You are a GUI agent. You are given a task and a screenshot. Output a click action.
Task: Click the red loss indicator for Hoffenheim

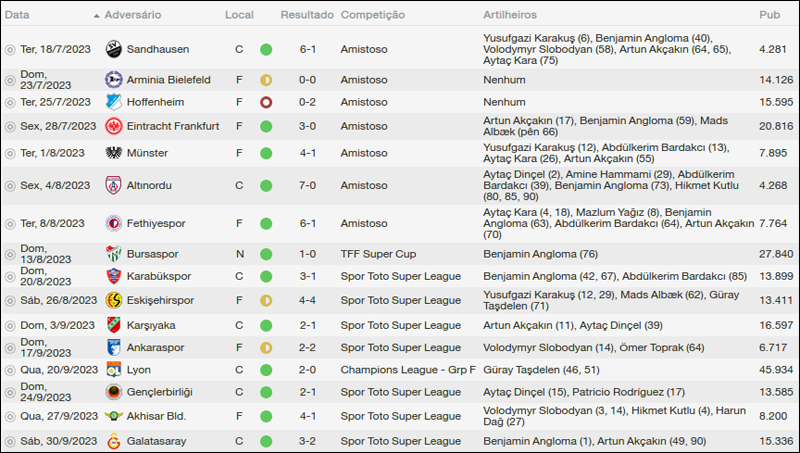(x=266, y=102)
